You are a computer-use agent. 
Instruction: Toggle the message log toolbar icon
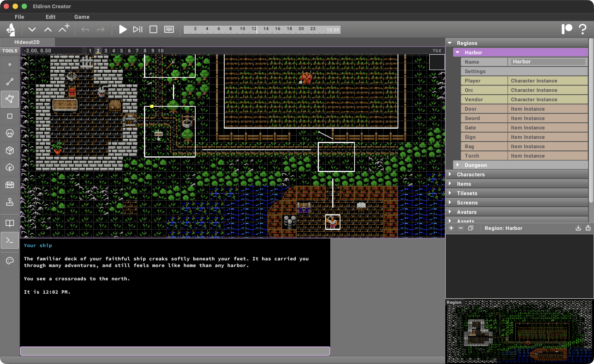coord(169,29)
